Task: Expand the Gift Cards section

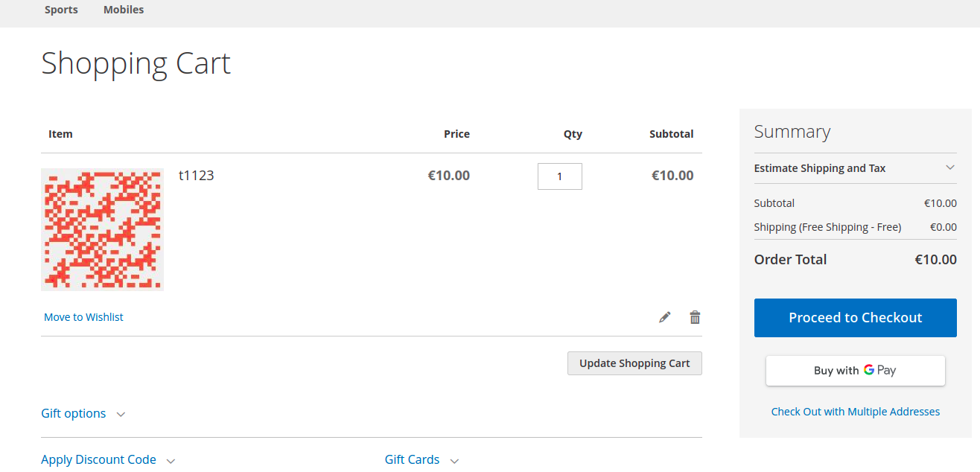Action: coord(412,459)
